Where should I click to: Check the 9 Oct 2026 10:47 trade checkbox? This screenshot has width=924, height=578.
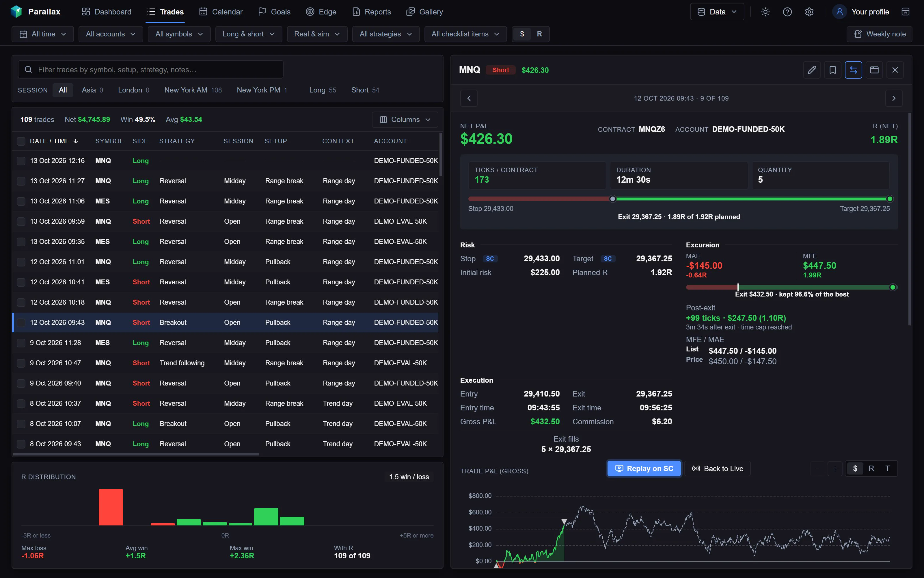coord(21,363)
